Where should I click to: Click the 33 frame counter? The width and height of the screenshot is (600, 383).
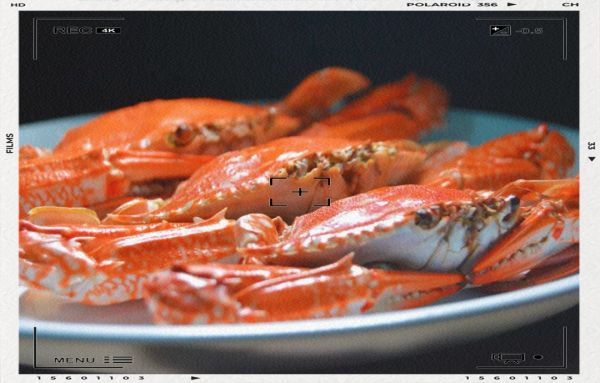[591, 146]
